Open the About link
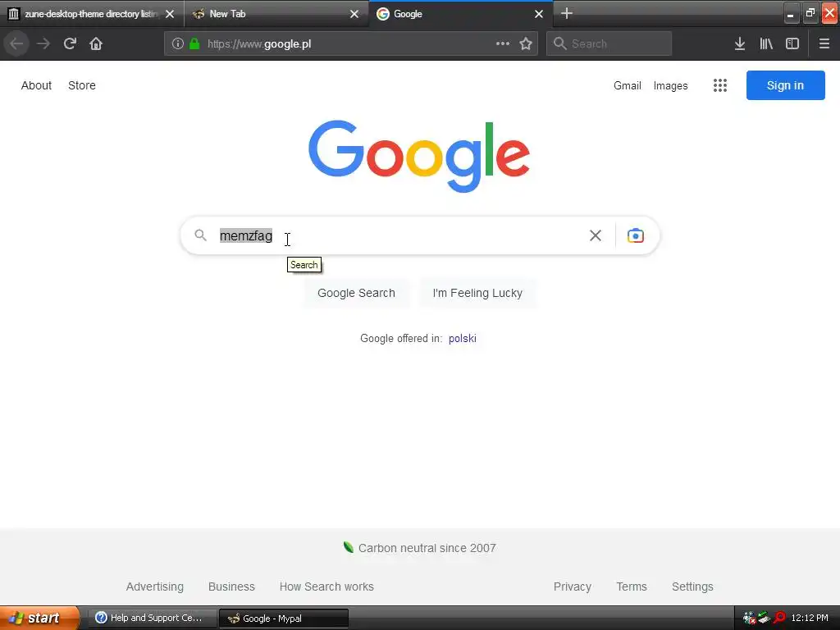Image resolution: width=840 pixels, height=630 pixels. (x=36, y=85)
